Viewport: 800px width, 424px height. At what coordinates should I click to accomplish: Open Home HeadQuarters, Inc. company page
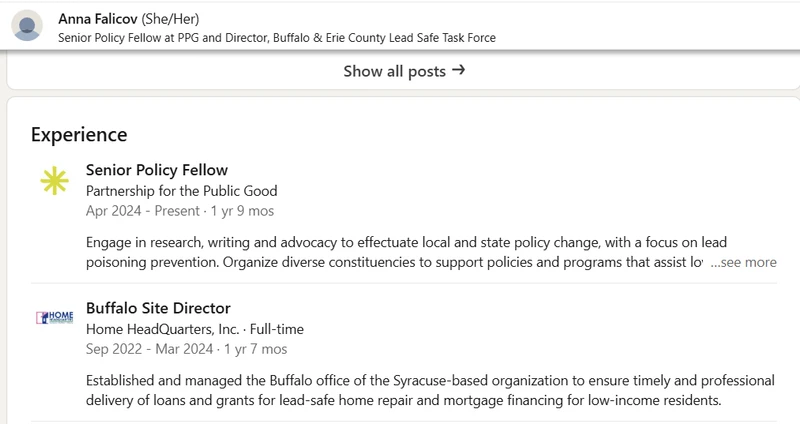pos(162,329)
